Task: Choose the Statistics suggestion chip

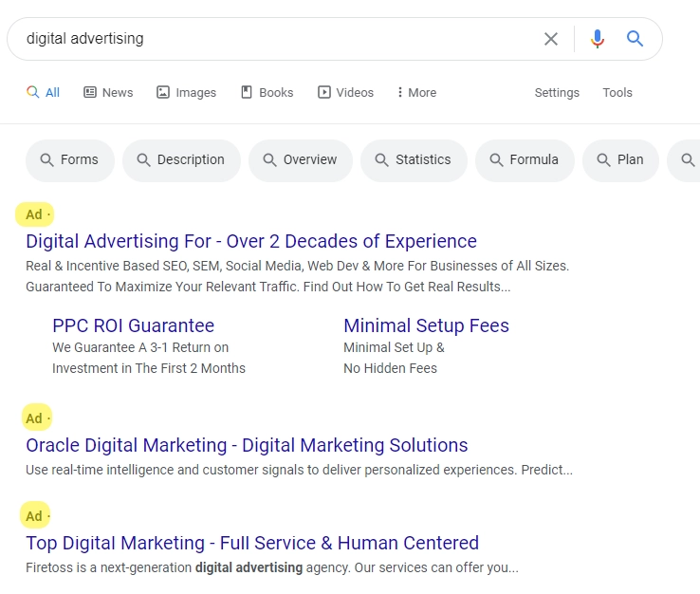Action: tap(413, 160)
